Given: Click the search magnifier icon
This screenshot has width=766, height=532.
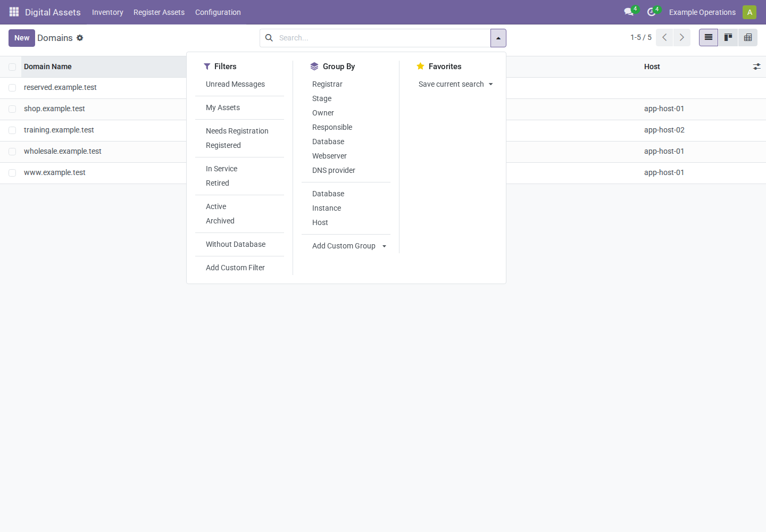Looking at the screenshot, I should pyautogui.click(x=269, y=38).
